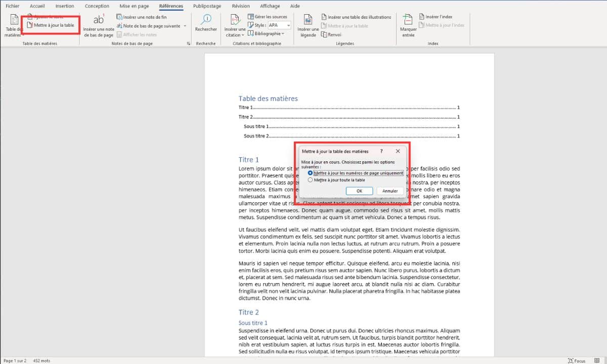Select Mettre à jour les numéros de page uniquement

pyautogui.click(x=356, y=173)
